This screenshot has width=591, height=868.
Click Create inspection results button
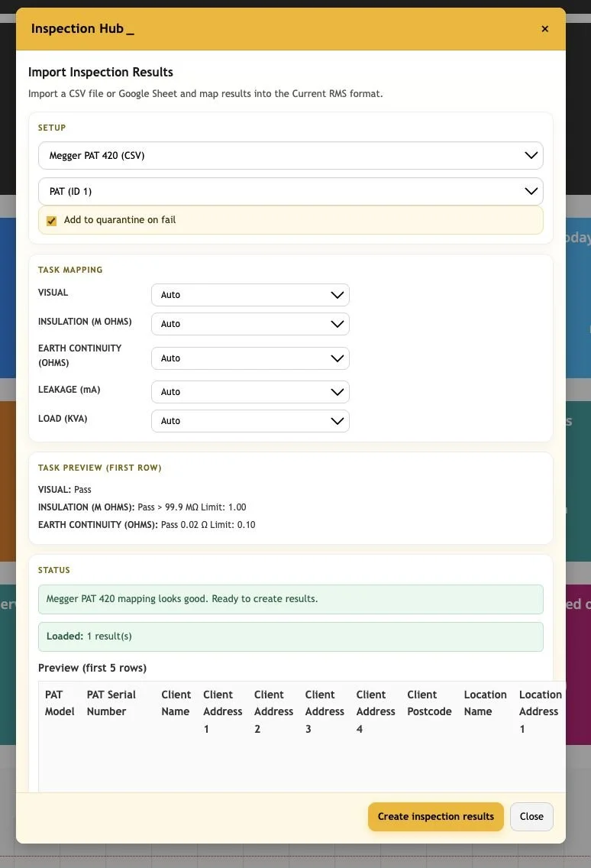(435, 817)
